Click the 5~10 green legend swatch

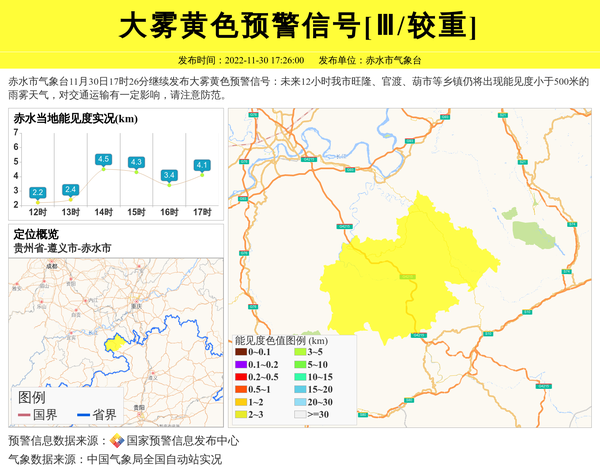click(x=300, y=364)
